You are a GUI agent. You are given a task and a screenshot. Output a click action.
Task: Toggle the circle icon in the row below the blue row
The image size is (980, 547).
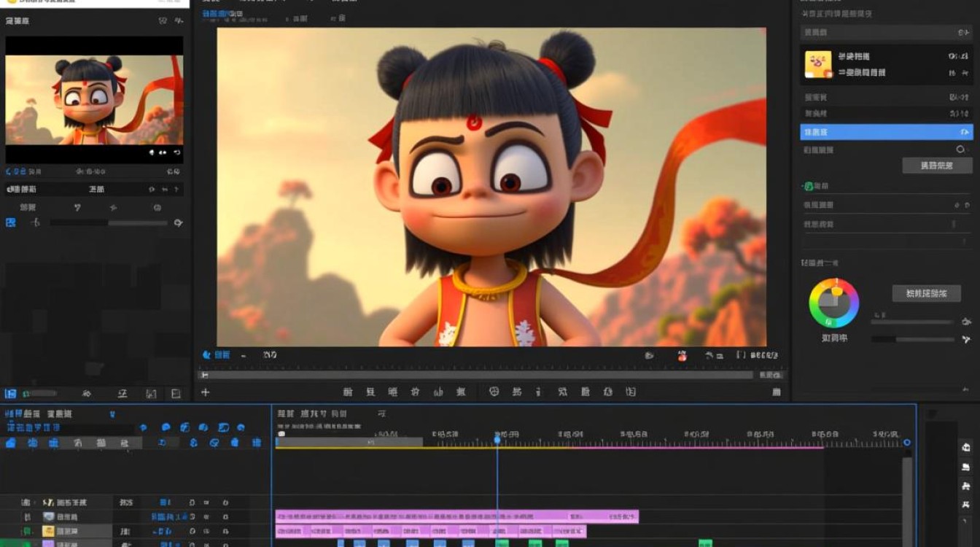(960, 150)
